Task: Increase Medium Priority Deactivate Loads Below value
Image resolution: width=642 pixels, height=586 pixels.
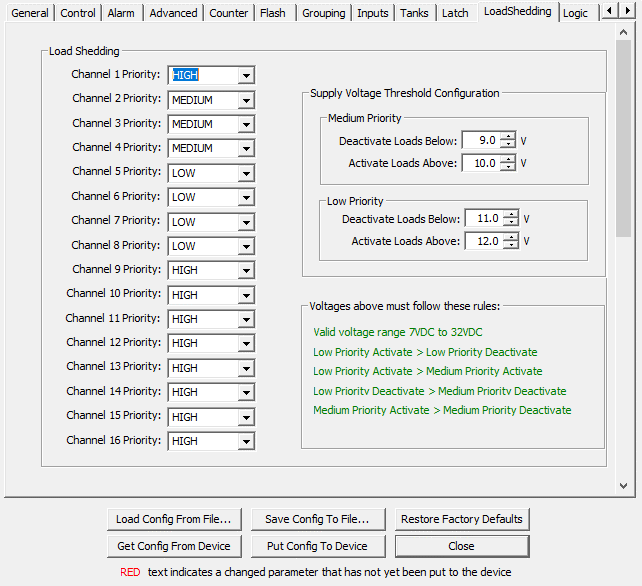Action: point(509,136)
